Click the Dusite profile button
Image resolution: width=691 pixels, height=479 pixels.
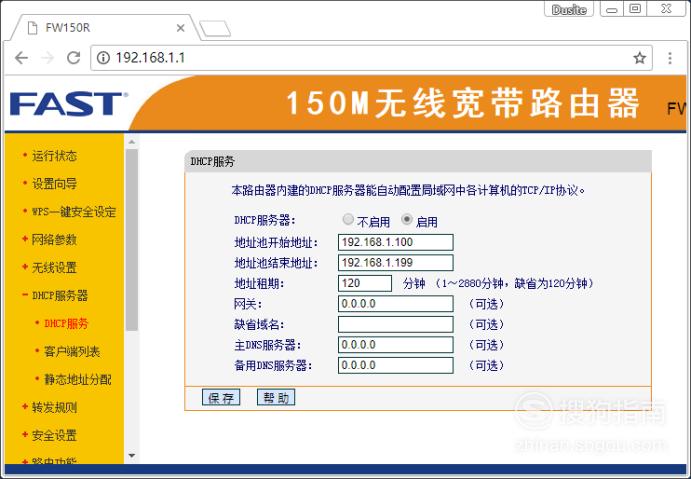click(569, 9)
